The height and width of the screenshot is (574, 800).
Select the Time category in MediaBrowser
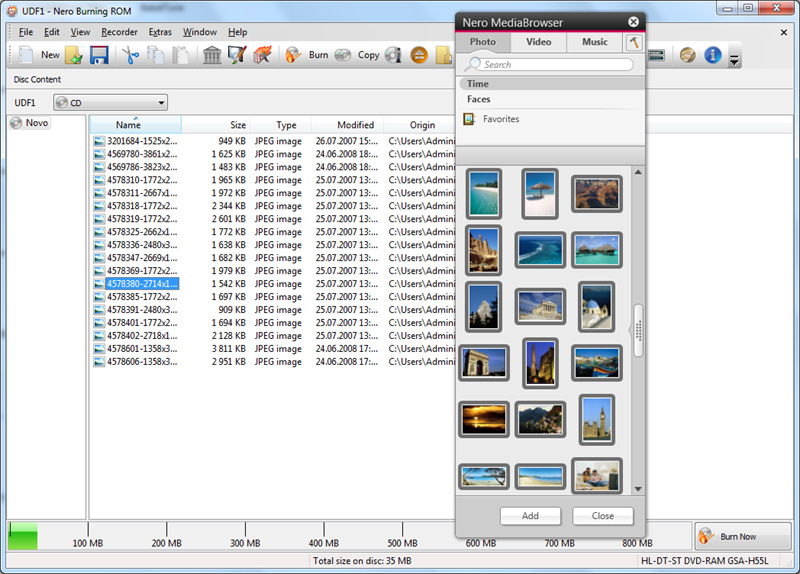tap(552, 84)
